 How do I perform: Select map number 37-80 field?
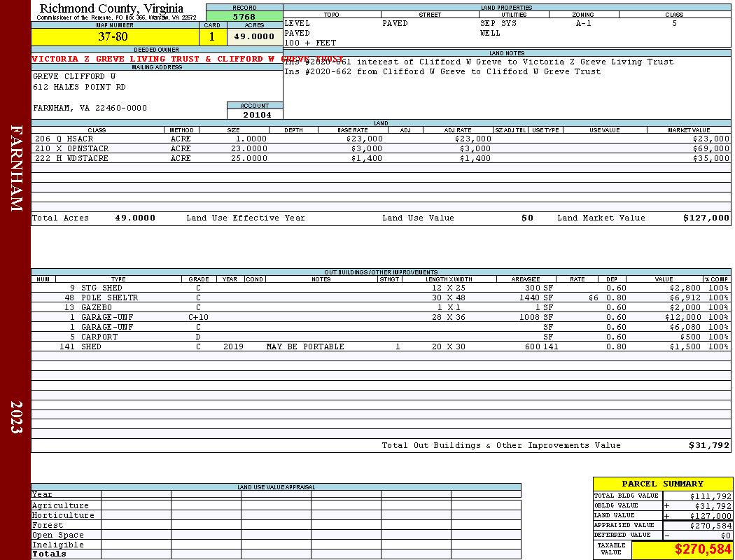tap(115, 36)
